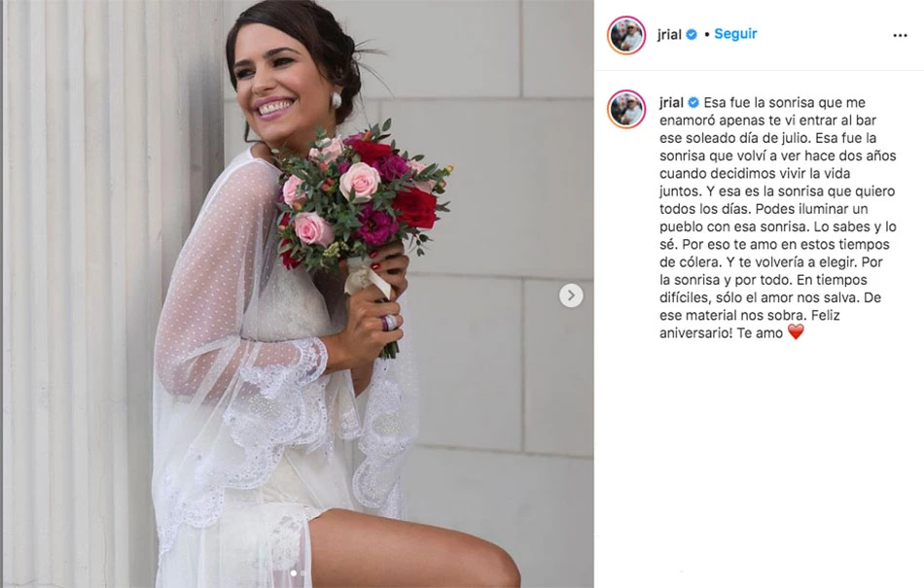Open the more options three-dot menu

900,36
